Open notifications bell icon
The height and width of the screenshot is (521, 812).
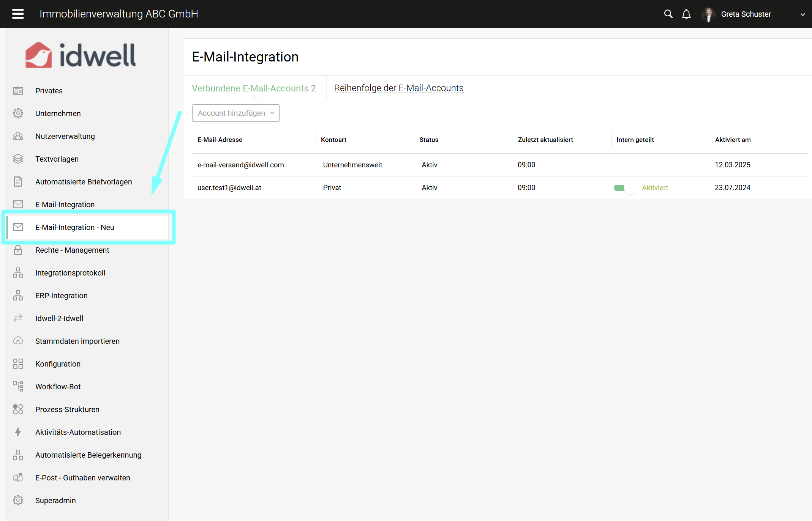(686, 14)
